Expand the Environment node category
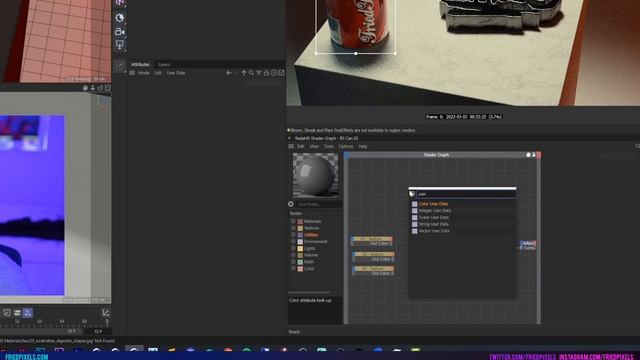Screen dimensions: 640x360 (293, 242)
